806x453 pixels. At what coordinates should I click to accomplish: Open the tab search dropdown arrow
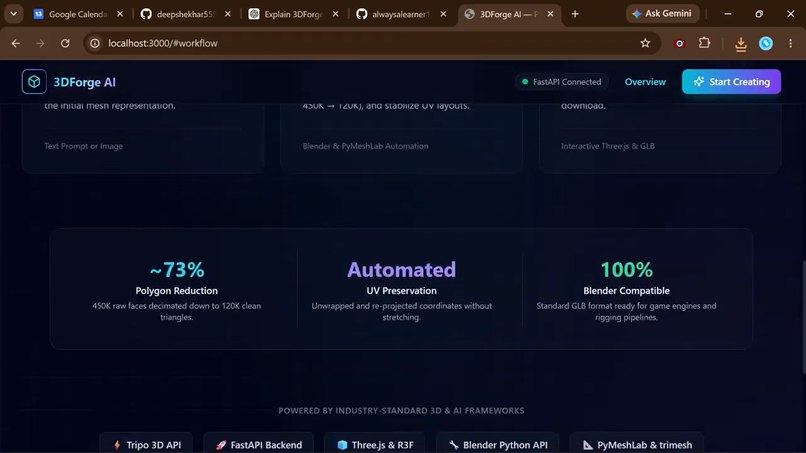pos(14,14)
